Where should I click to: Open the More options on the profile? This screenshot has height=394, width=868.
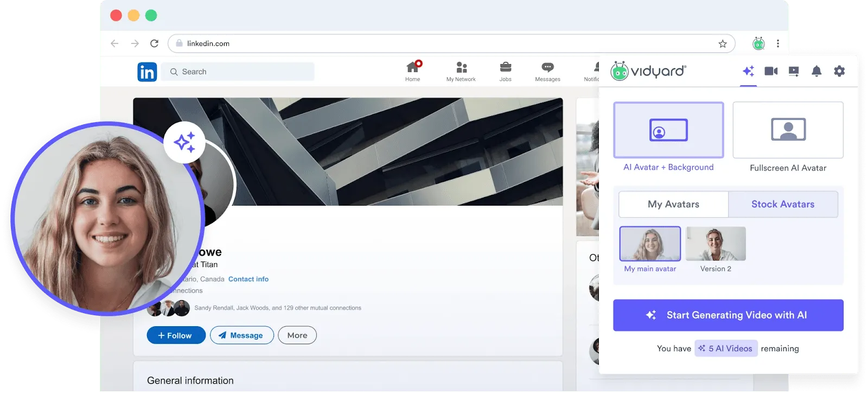297,335
